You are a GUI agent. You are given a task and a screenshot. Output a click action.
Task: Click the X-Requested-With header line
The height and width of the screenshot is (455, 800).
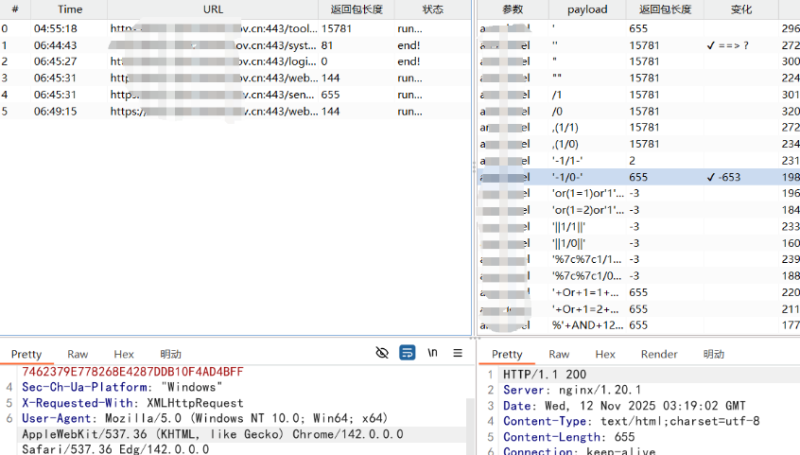pos(133,403)
